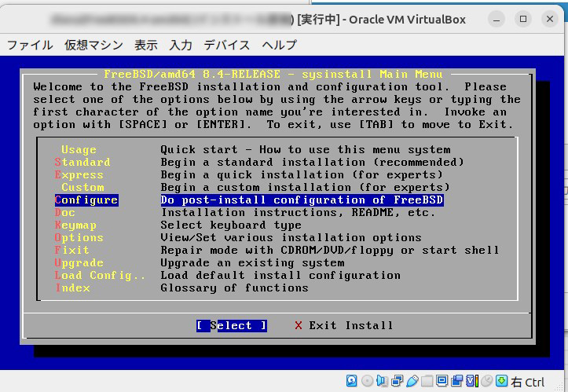Select the Fixit entry

pyautogui.click(x=71, y=250)
